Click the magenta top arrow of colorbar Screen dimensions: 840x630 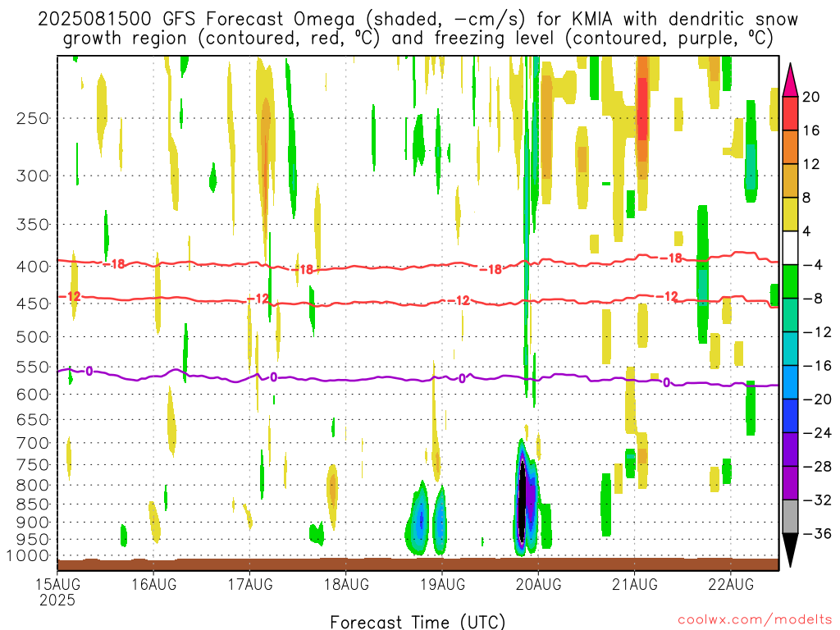(790, 80)
